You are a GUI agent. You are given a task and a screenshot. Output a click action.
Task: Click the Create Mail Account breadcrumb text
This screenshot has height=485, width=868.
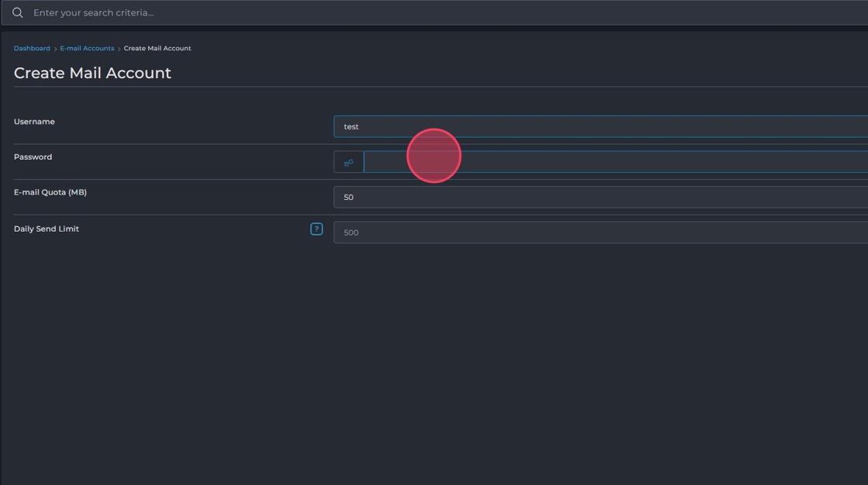157,48
